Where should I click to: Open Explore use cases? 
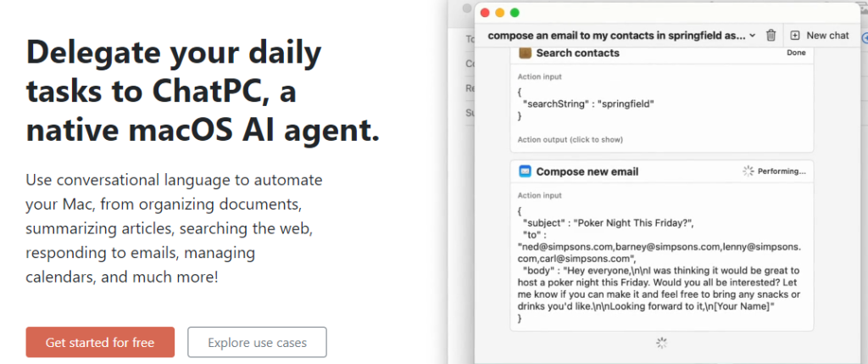coord(257,343)
